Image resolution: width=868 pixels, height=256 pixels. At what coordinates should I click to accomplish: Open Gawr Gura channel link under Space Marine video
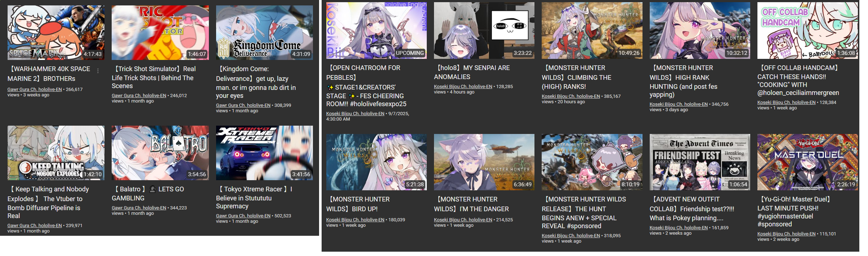35,90
